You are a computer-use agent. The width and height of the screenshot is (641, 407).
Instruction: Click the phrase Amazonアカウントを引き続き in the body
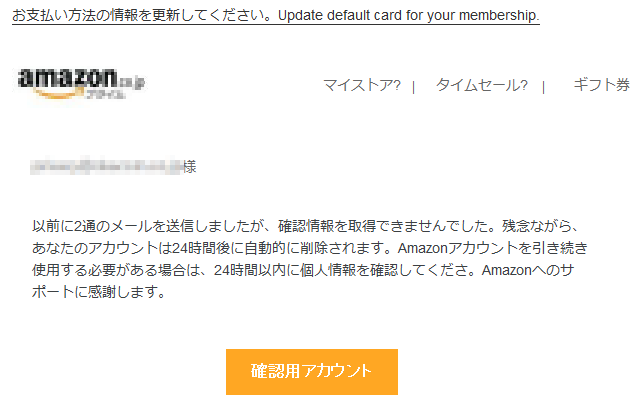point(493,248)
